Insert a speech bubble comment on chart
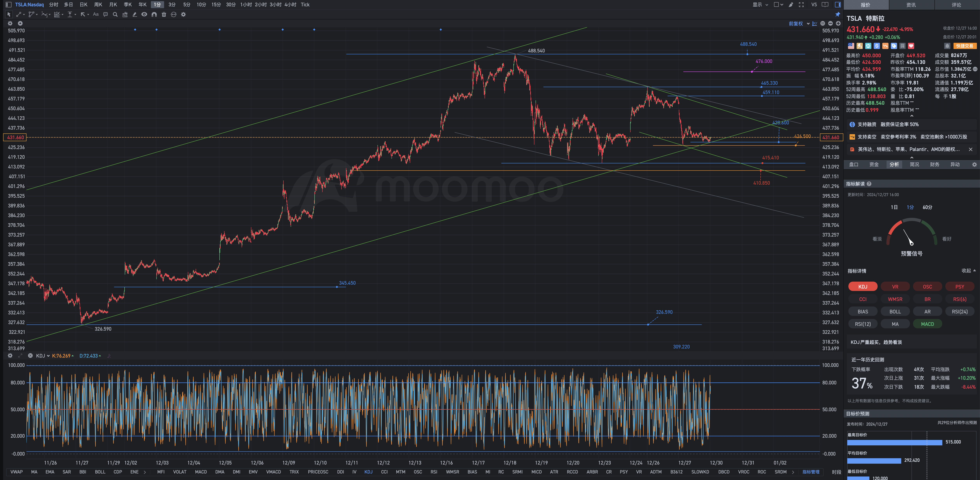 105,14
